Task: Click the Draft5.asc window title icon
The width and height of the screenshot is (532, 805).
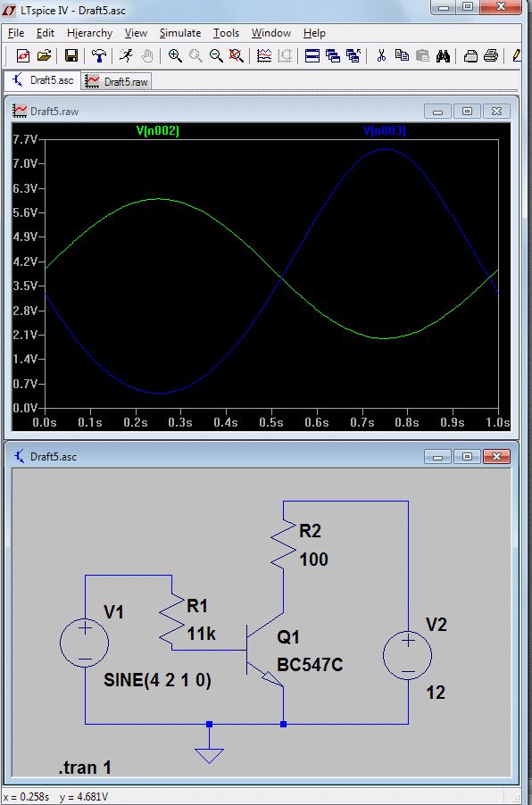Action: pos(20,456)
